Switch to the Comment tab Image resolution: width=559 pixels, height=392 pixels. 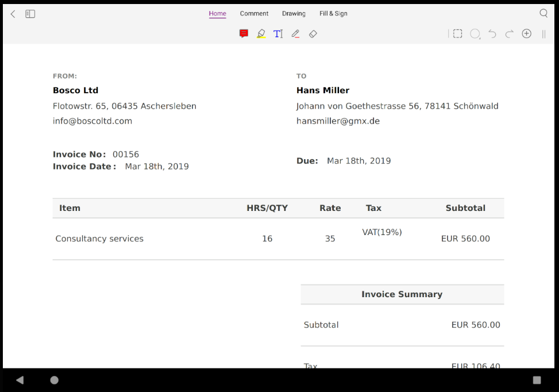click(254, 13)
